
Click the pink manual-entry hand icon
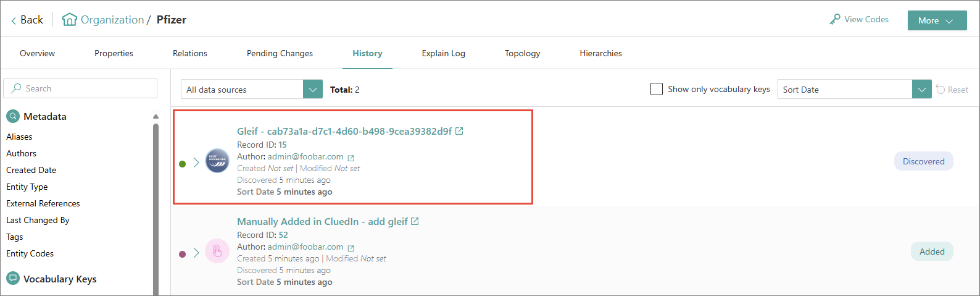point(217,251)
